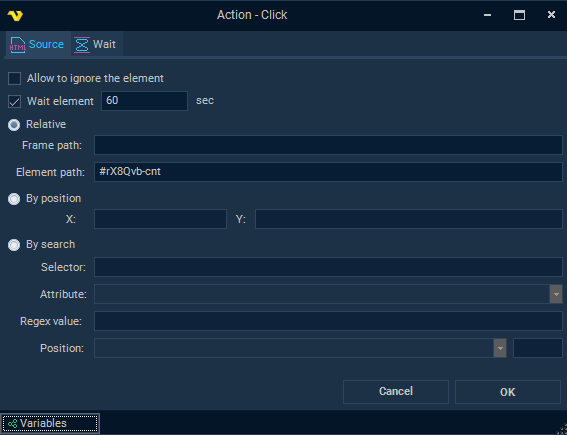This screenshot has height=435, width=567.
Task: Select the Relative radio button
Action: coord(14,125)
